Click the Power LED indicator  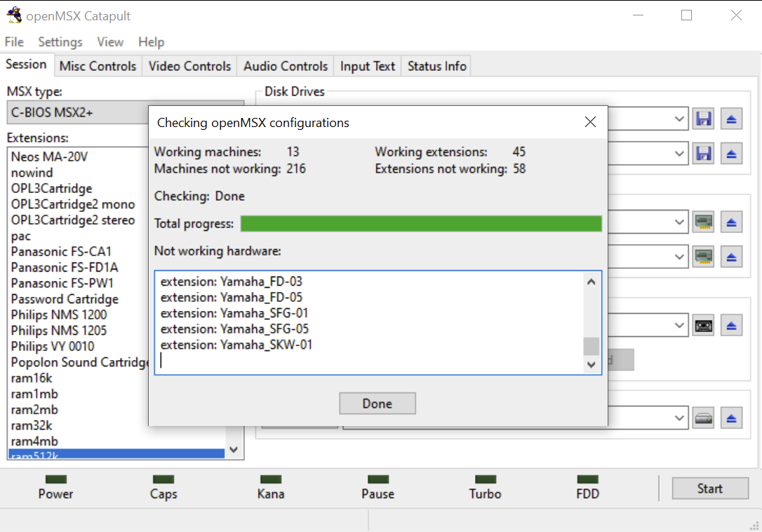point(56,479)
